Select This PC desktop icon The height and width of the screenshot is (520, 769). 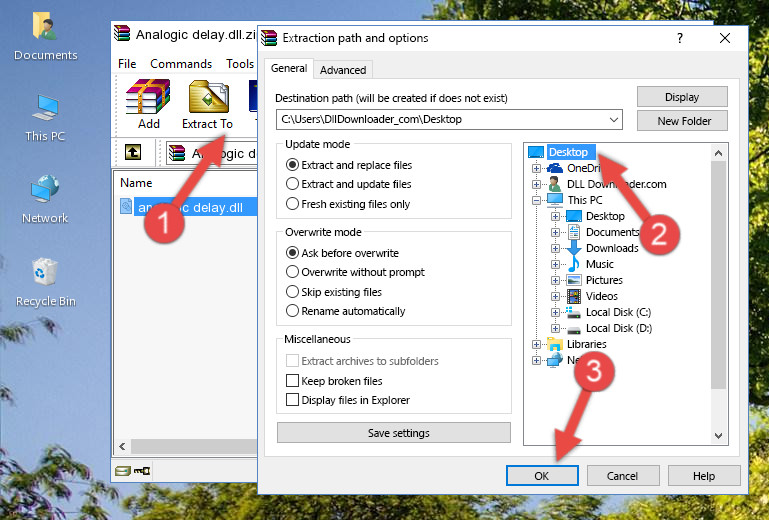point(45,118)
